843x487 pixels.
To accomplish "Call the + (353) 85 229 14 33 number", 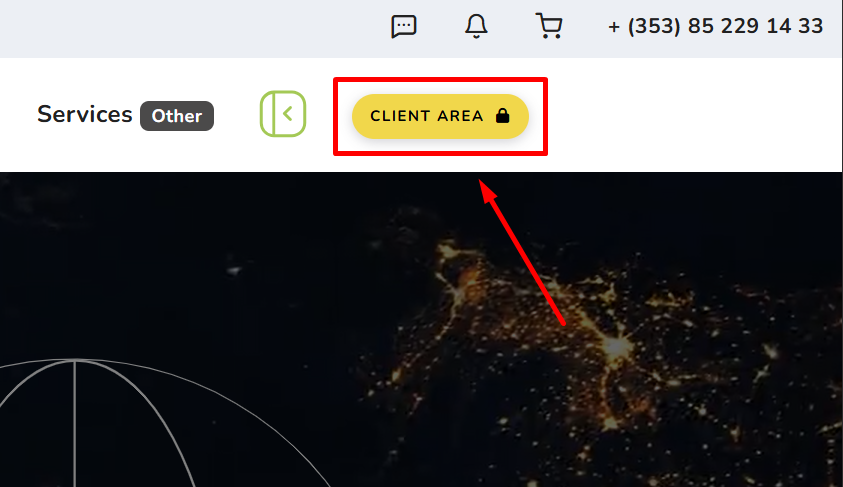I will point(715,27).
